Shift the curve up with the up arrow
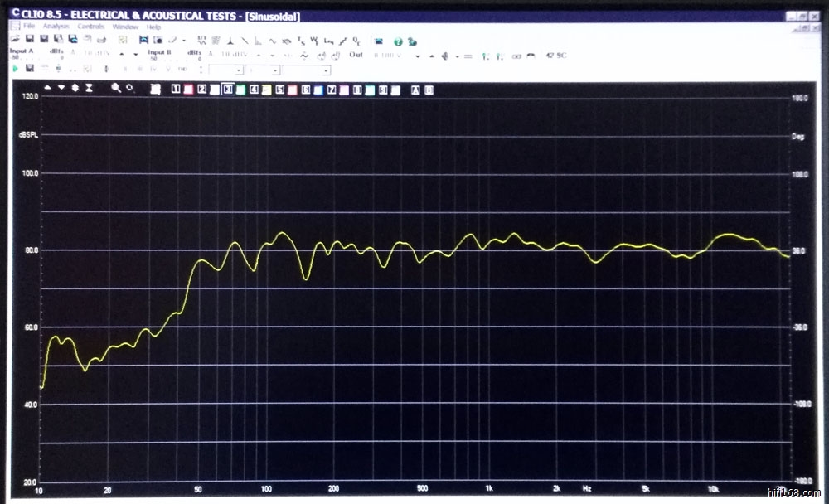829x504 pixels. pyautogui.click(x=48, y=88)
